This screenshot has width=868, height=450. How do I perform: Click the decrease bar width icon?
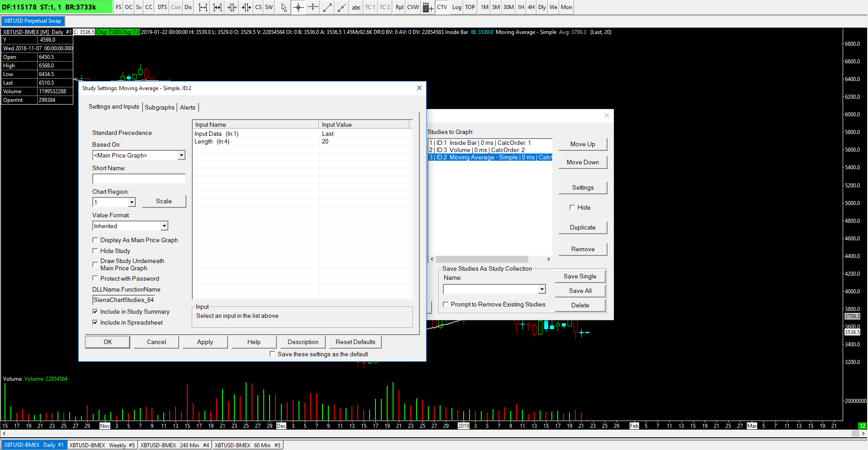(x=247, y=7)
